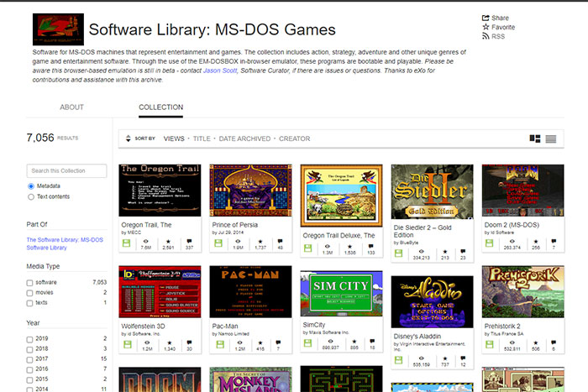Select the Metadata search radio button

tap(31, 186)
